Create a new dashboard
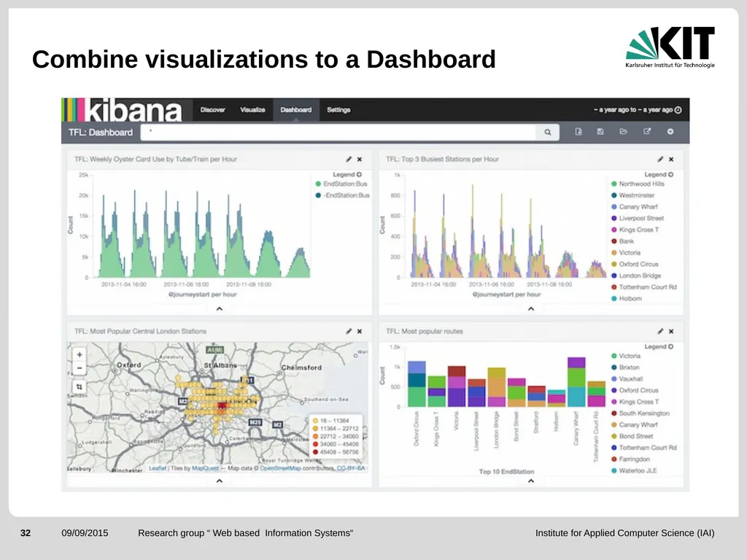Viewport: 747px width, 560px height. (578, 131)
